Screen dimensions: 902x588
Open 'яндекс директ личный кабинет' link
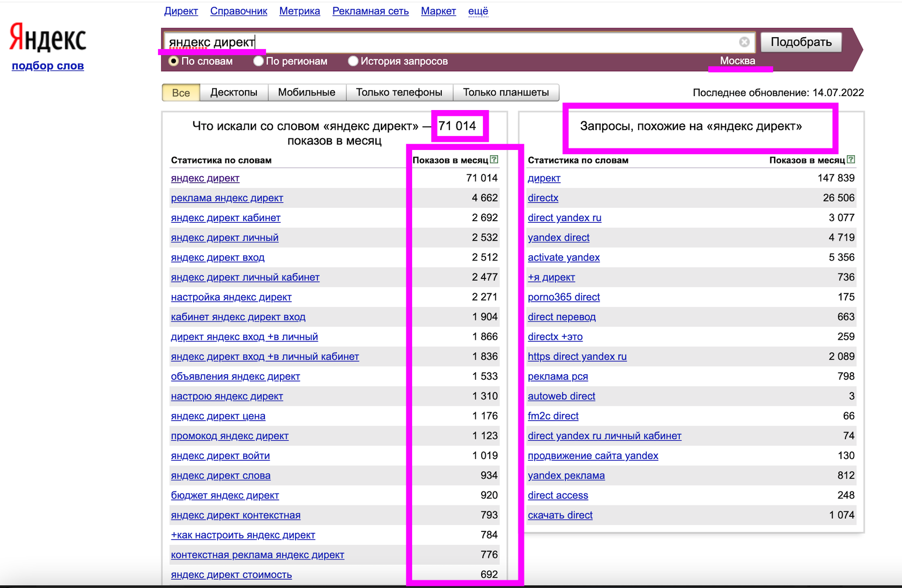[245, 277]
